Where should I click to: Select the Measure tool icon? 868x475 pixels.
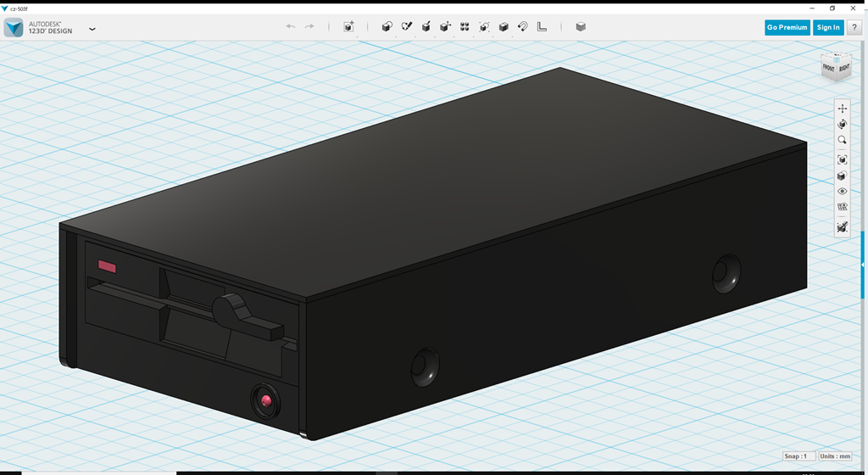[x=542, y=27]
